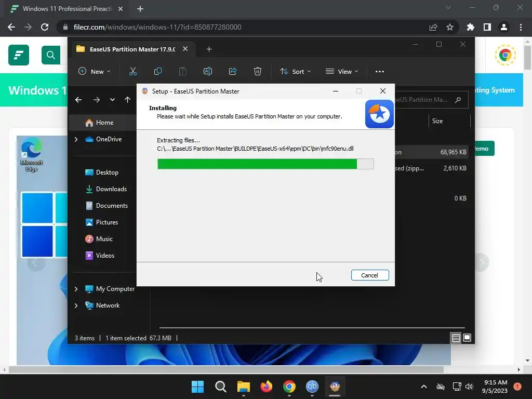Image resolution: width=532 pixels, height=399 pixels.
Task: Click the webpage horizontal scrollbar
Action: pos(227,369)
